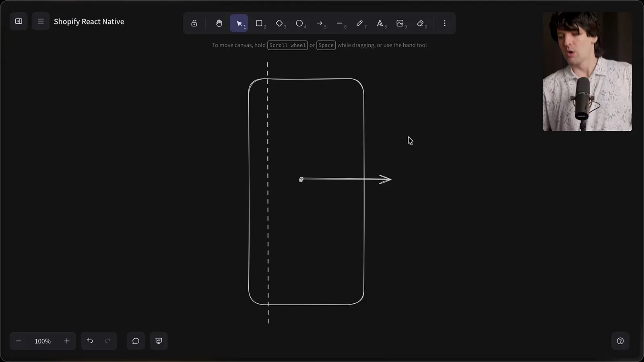Open the more tools menu

pyautogui.click(x=445, y=23)
